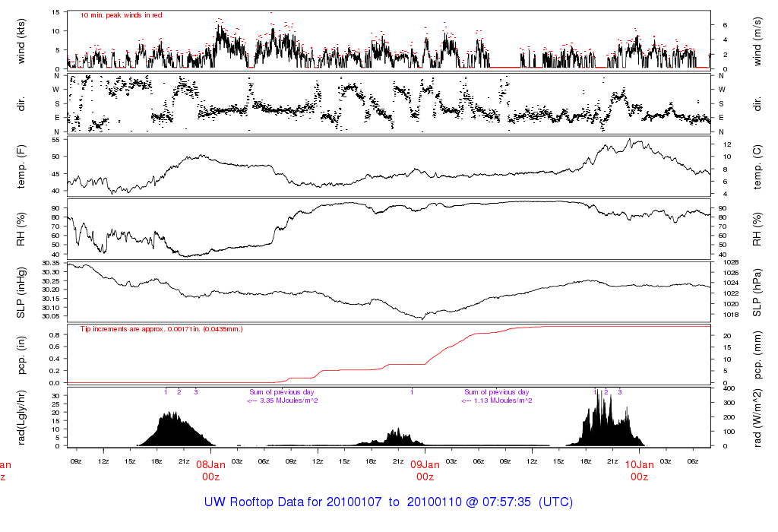Click the 09Jan 00z date marker
Viewport: 778px width, 532px height.
(x=425, y=470)
